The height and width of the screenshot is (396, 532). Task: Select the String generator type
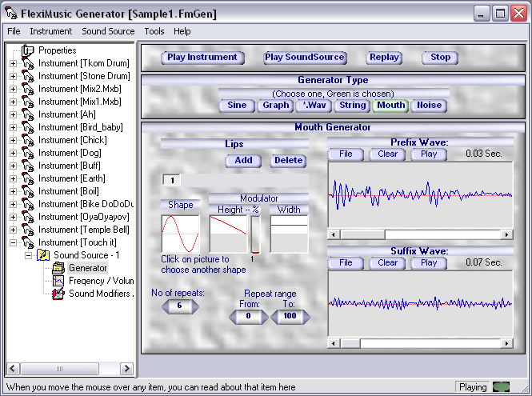click(x=352, y=105)
